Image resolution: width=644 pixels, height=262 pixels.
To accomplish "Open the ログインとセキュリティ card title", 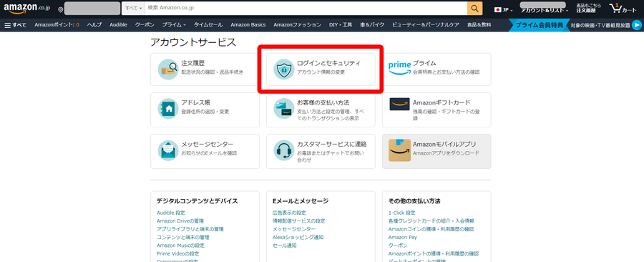I will coord(328,63).
